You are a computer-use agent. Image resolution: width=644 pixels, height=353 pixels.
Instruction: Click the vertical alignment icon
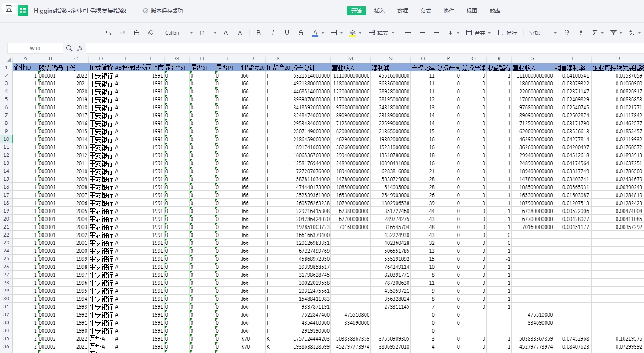point(451,33)
